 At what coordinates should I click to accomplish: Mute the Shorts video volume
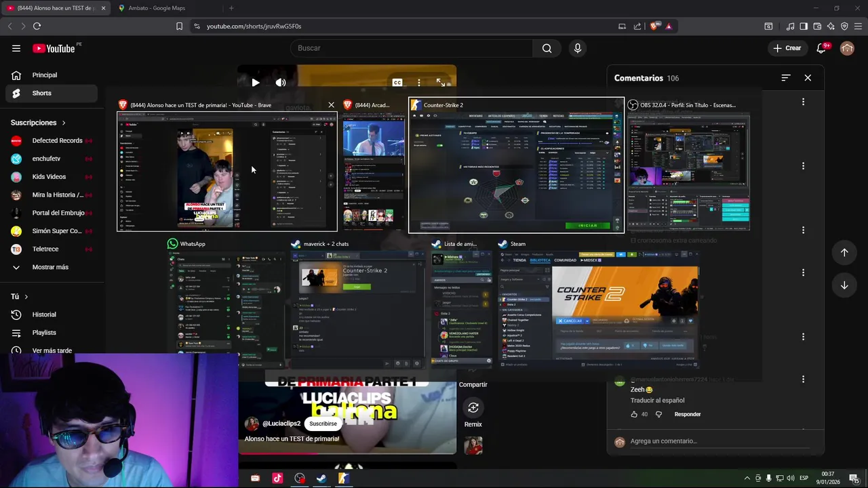pos(281,83)
